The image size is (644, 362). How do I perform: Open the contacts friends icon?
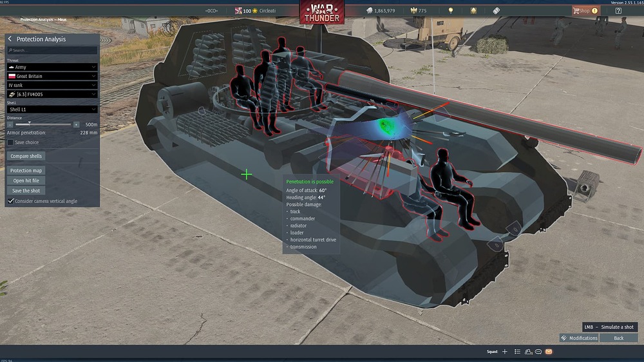click(528, 352)
